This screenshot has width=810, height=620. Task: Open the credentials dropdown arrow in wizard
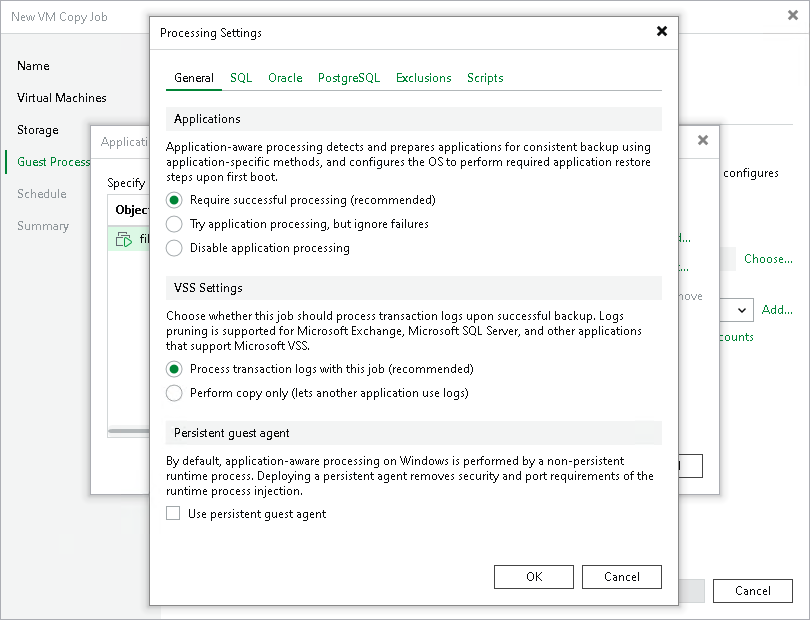coord(742,311)
